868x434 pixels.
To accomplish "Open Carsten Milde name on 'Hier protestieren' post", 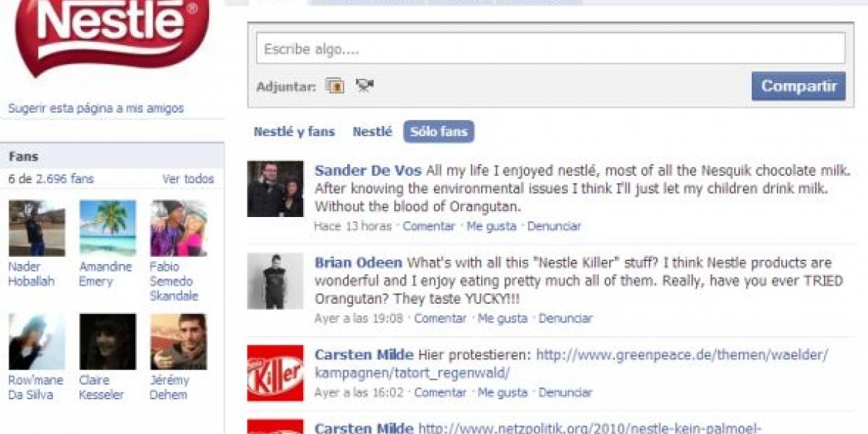I will tap(364, 355).
